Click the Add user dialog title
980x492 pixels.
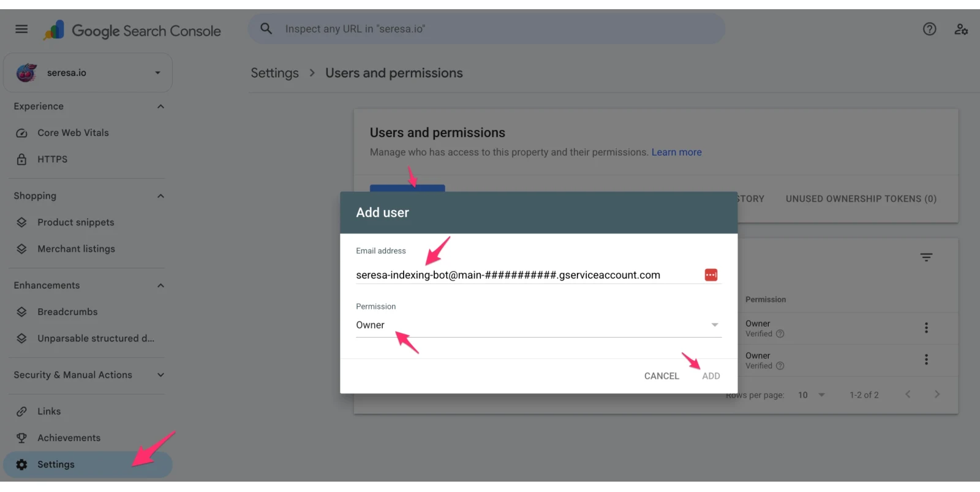(382, 213)
